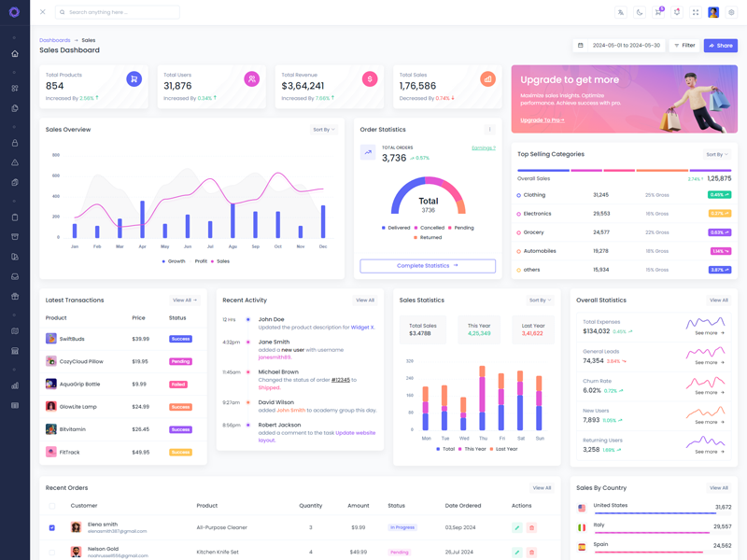
Task: Click the Complete Statistics button
Action: 428,266
